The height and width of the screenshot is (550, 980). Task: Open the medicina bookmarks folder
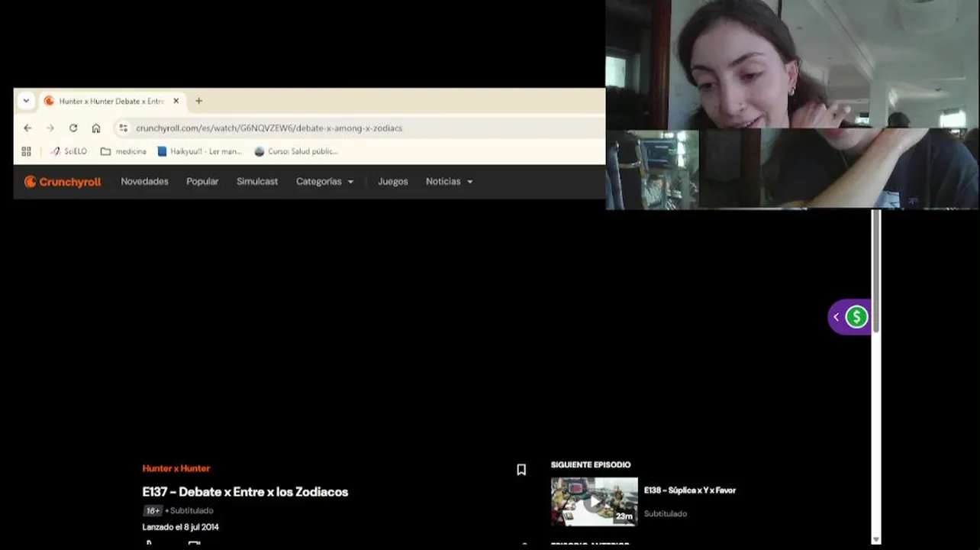click(x=124, y=151)
